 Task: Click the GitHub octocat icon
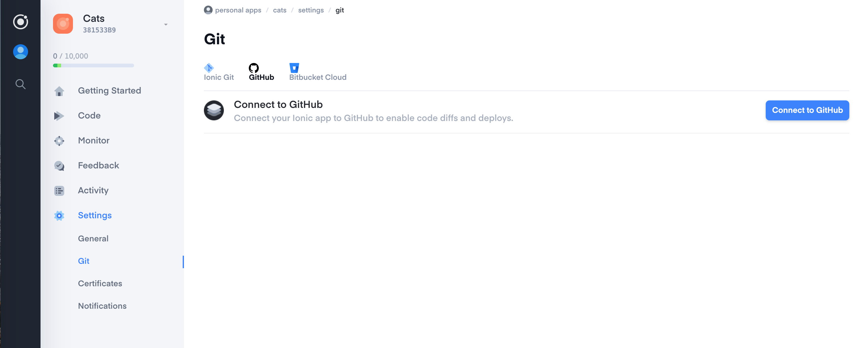[x=254, y=68]
